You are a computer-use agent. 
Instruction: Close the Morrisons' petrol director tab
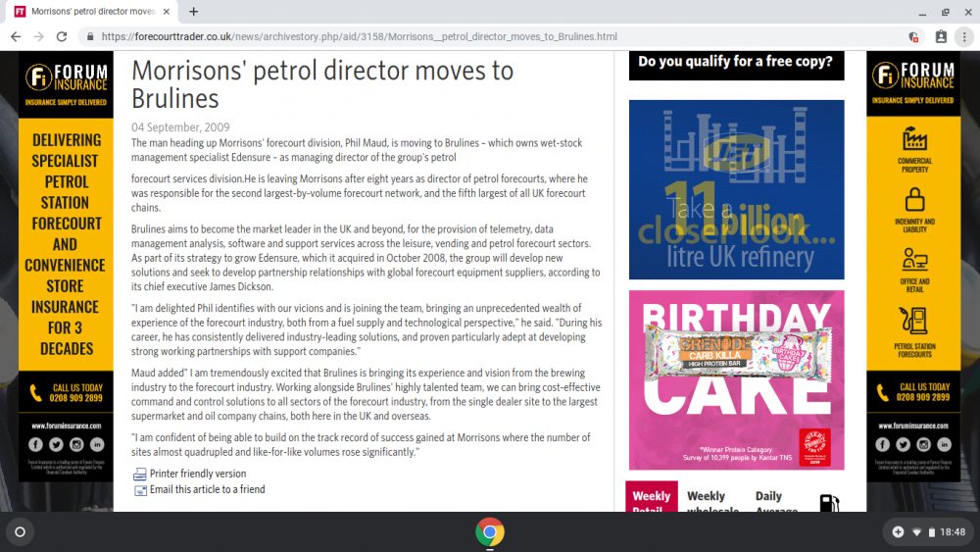tap(167, 11)
